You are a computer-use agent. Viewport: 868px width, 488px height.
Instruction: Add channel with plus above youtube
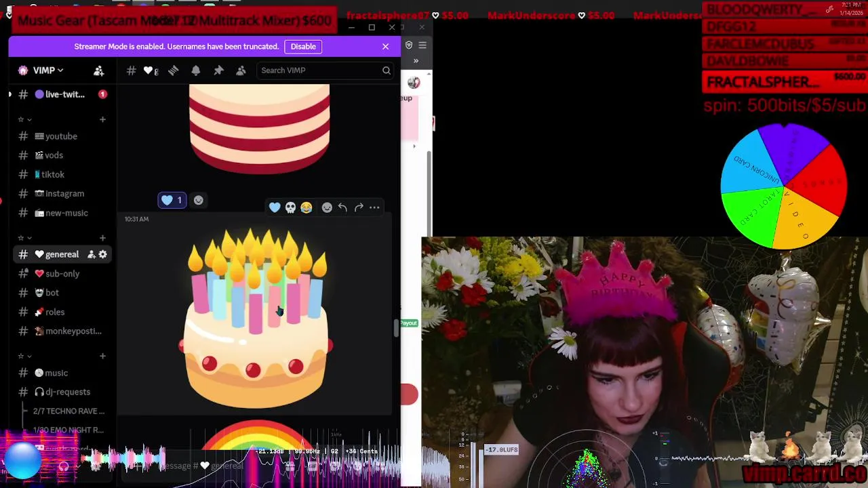[102, 119]
